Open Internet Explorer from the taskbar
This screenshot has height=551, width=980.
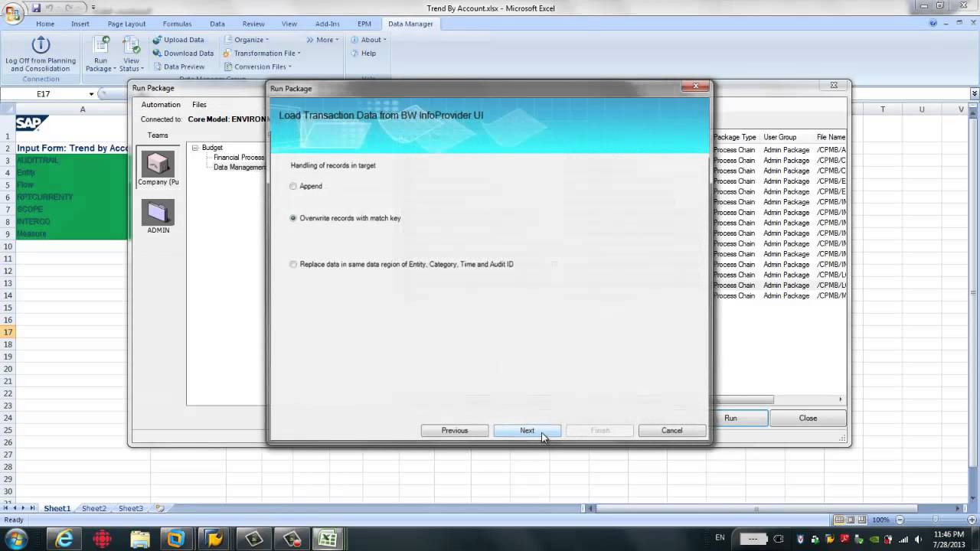(64, 539)
